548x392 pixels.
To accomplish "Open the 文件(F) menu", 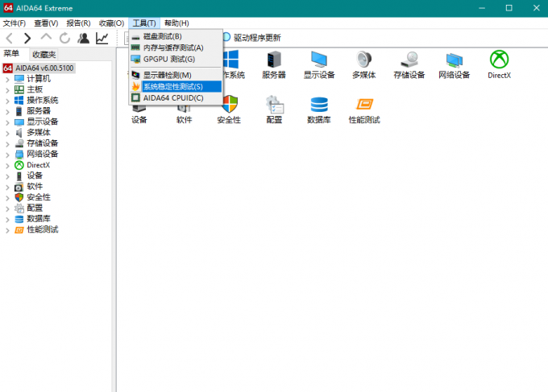I will pyautogui.click(x=15, y=23).
